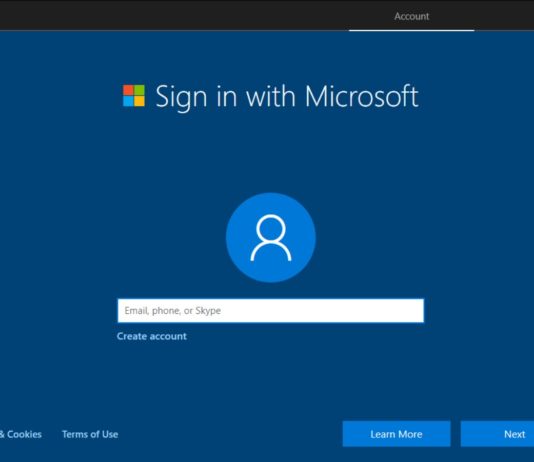Click the Sign in with Microsoft heading

tap(287, 96)
